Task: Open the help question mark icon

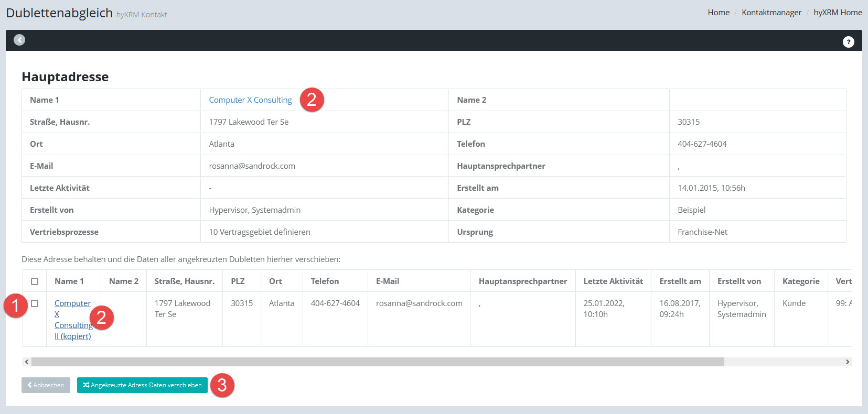Action: [848, 42]
